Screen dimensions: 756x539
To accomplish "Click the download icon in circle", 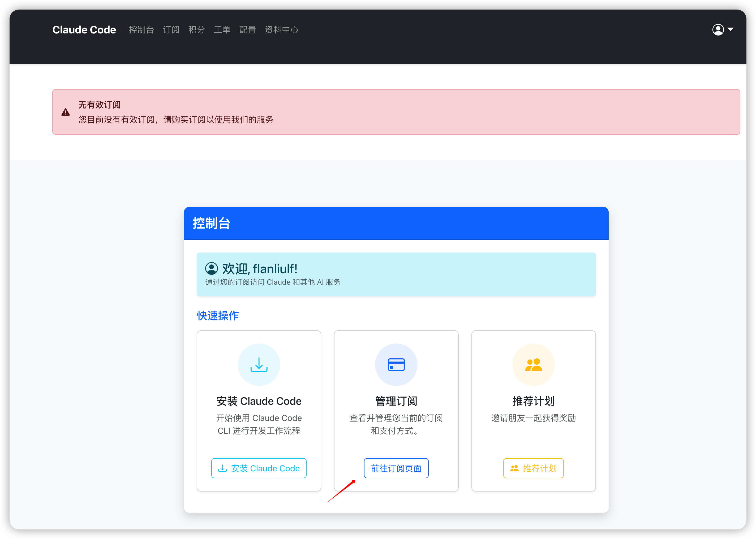I will click(259, 364).
